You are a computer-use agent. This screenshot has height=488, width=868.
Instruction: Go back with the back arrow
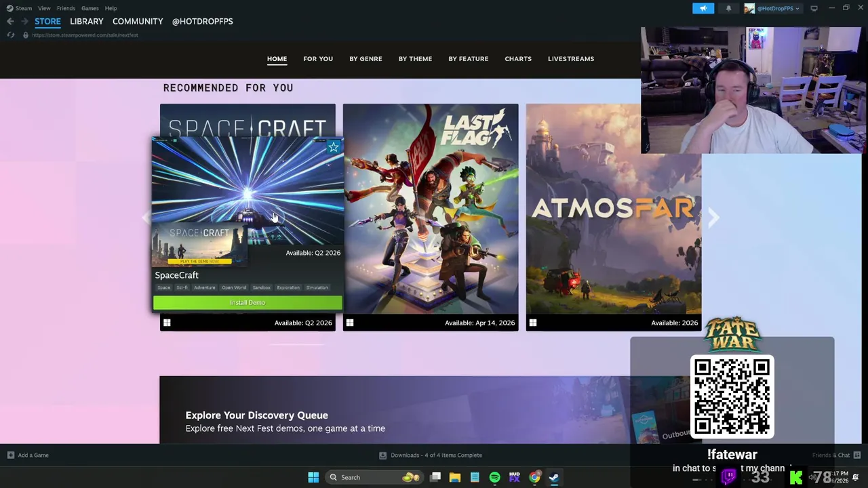[x=10, y=22]
